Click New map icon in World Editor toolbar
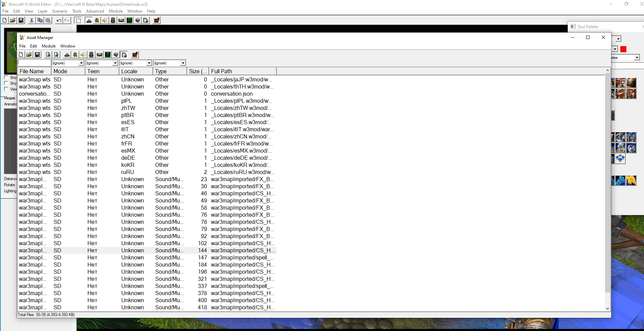Viewport: 644px width, 331px height. (x=5, y=20)
